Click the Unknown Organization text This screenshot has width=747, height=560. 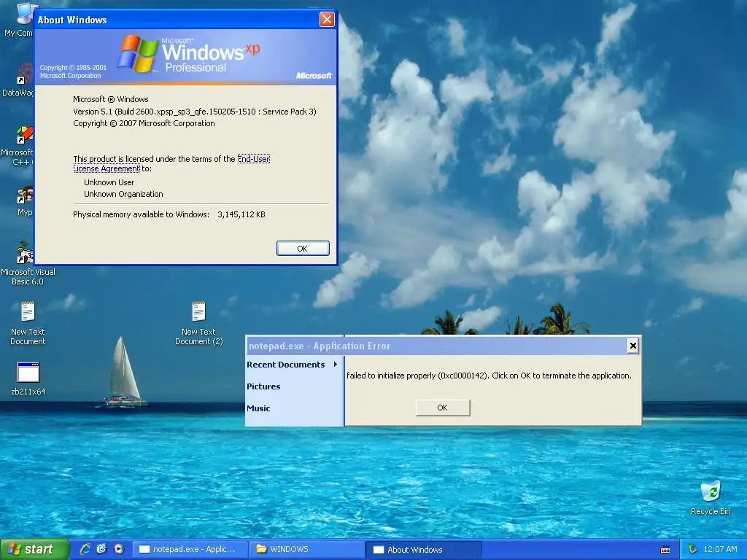[123, 194]
